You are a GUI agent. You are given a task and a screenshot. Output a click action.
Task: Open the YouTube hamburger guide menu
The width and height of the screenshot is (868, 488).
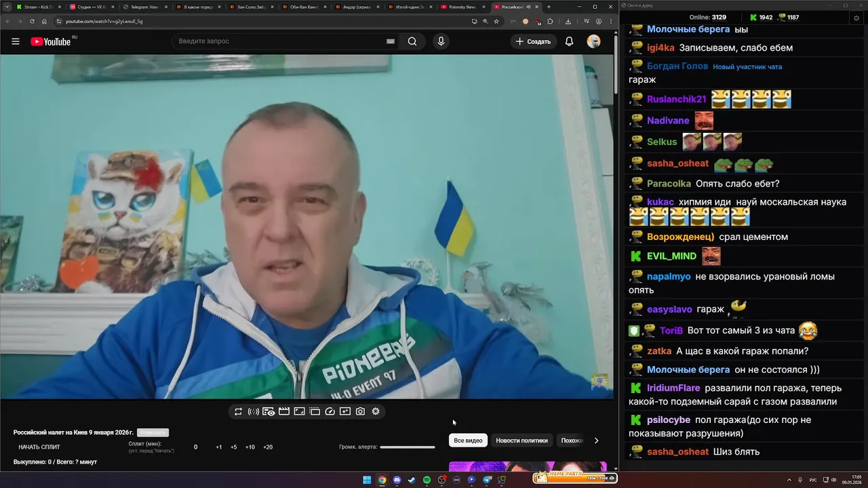pos(15,41)
